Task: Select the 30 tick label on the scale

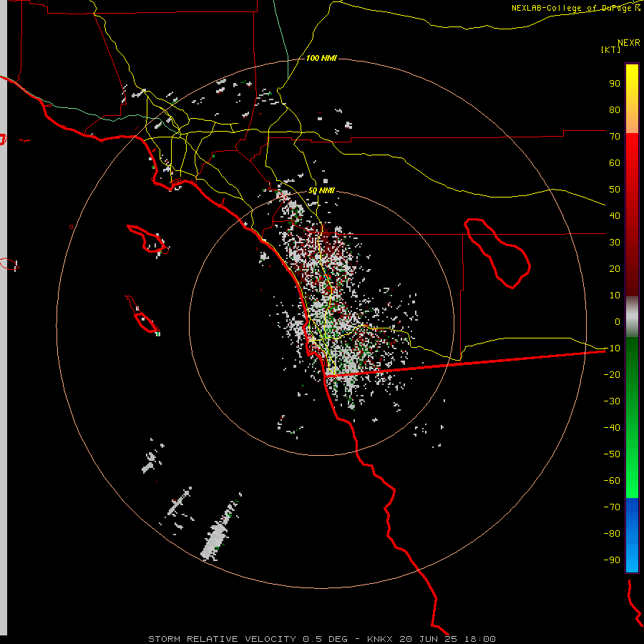Action: pos(615,243)
